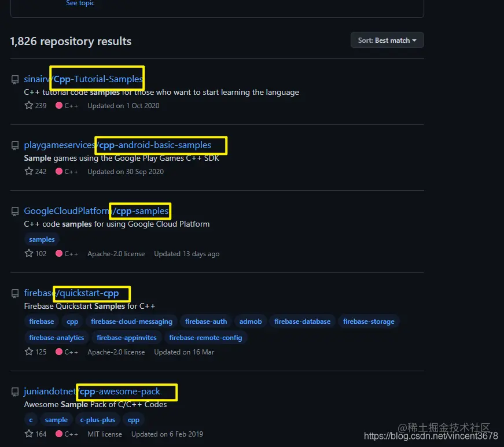The height and width of the screenshot is (447, 504).
Task: Click the samples topic tag under cpp-samples
Action: [x=42, y=239]
